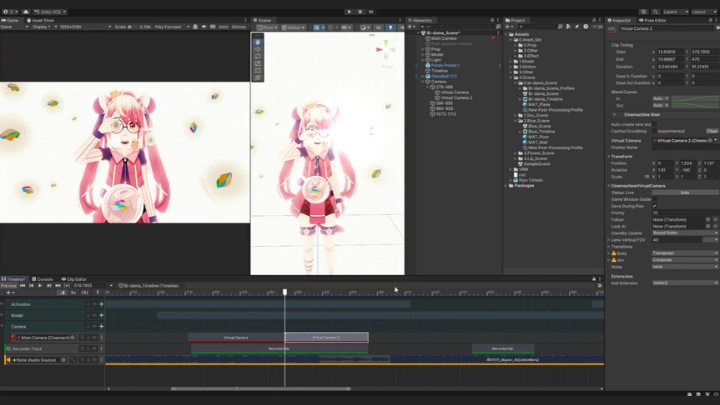Collapse the 4.Scene folder in Project
This screenshot has width=720, height=405.
(x=511, y=78)
